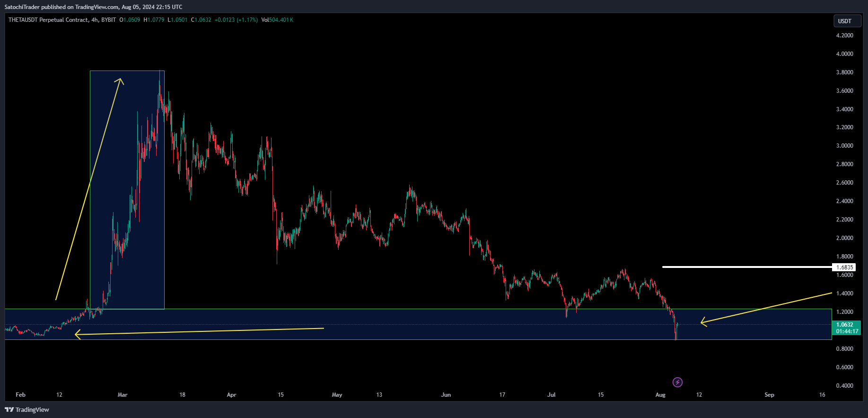868x418 pixels.
Task: Click the change value +0.0123 (+1.17%)
Action: pos(236,20)
